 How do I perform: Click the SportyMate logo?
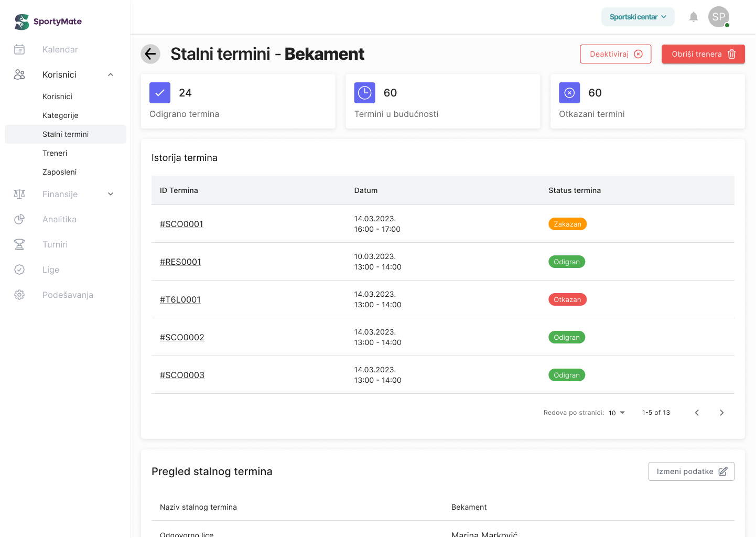(48, 21)
